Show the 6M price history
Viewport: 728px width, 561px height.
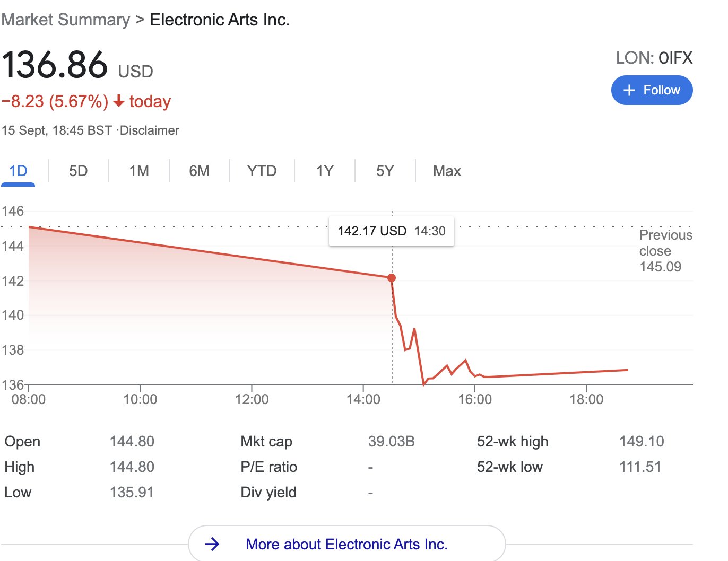pos(199,171)
